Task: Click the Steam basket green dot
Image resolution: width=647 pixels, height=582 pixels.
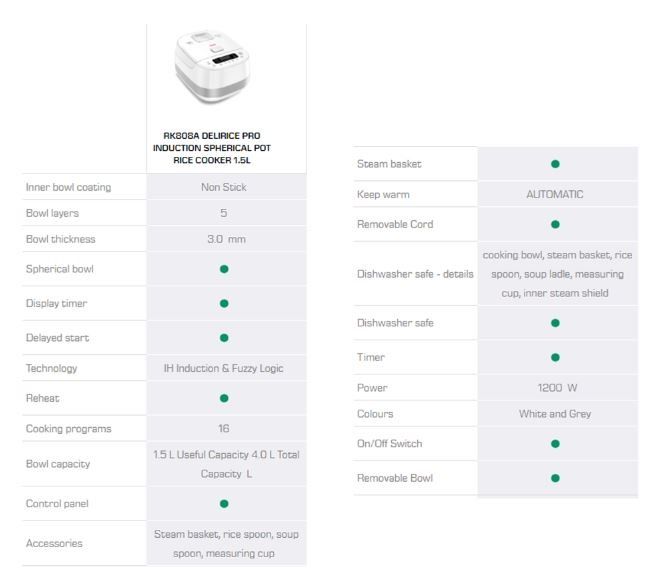Action: pyautogui.click(x=555, y=164)
